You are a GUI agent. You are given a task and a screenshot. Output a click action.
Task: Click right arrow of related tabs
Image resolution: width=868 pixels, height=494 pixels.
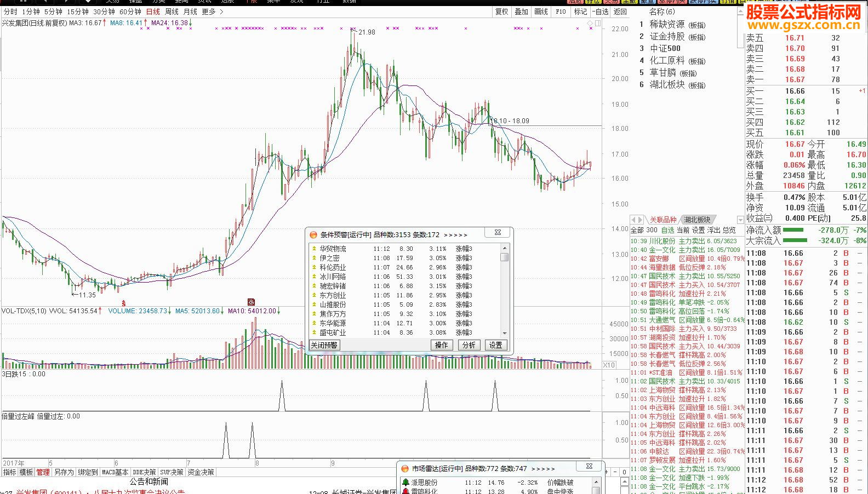[640, 220]
